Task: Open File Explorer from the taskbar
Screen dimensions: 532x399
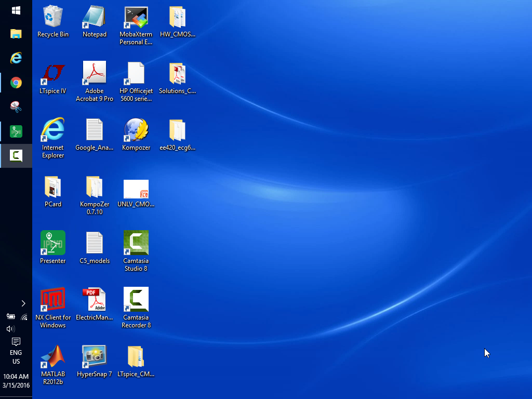Action: click(16, 34)
